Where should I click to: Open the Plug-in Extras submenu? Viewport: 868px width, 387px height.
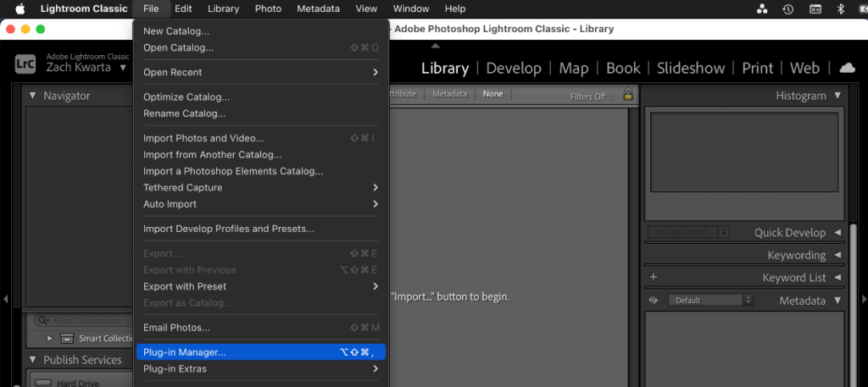(x=261, y=368)
